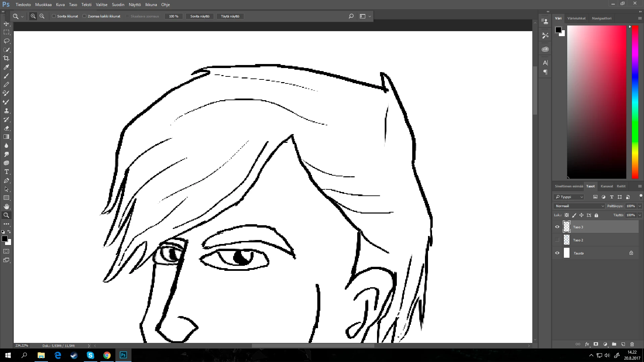Open the Tyyppi layer filter dropdown
Screen dimensions: 644x362
[569, 197]
